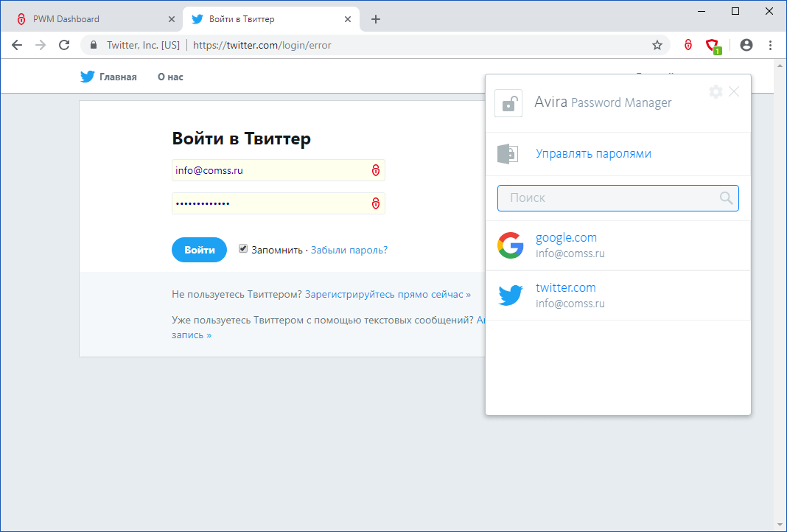The height and width of the screenshot is (532, 787).
Task: Open Browser Safety extension icon showing badge 1
Action: click(713, 45)
